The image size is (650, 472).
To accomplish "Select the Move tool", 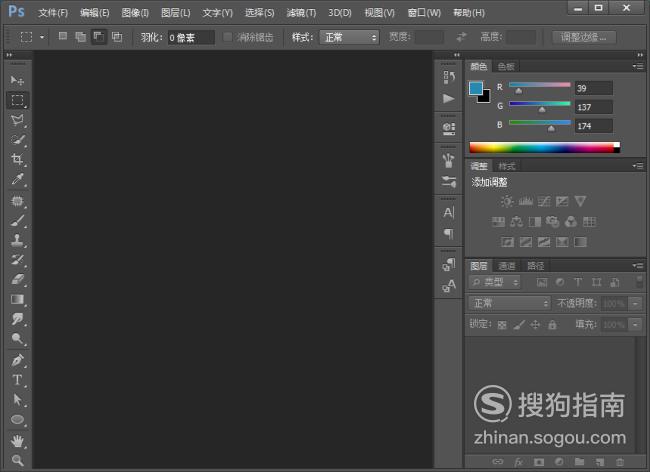I will (x=17, y=80).
